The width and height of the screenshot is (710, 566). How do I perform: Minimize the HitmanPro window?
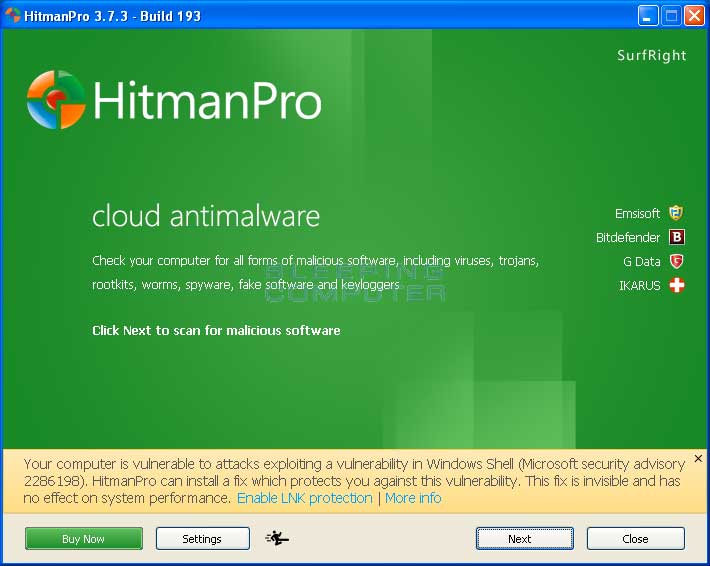(648, 15)
